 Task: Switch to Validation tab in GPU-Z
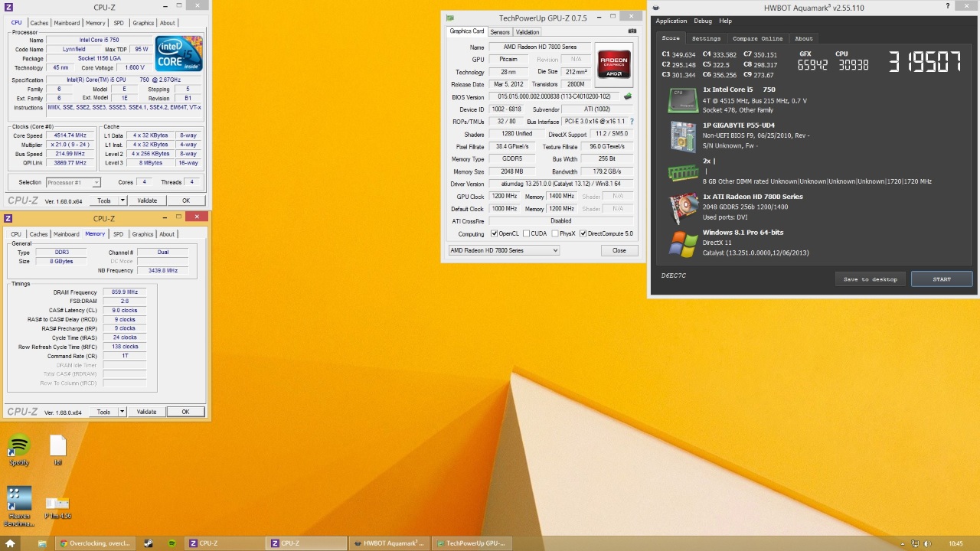click(x=528, y=32)
